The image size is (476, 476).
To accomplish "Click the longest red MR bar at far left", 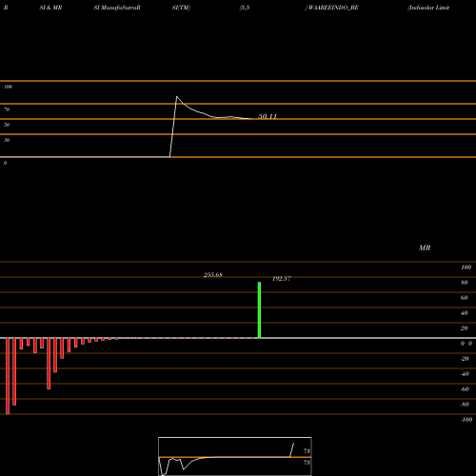I will [x=8, y=376].
